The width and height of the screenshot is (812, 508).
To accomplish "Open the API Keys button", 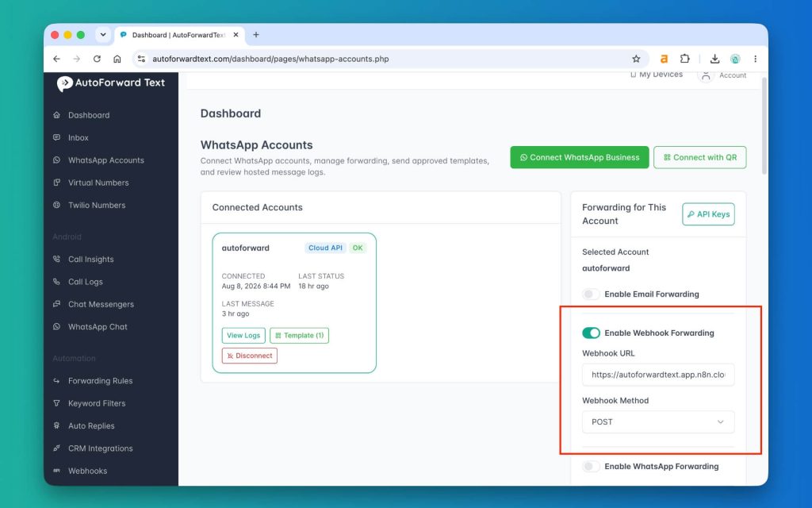I will tap(708, 214).
